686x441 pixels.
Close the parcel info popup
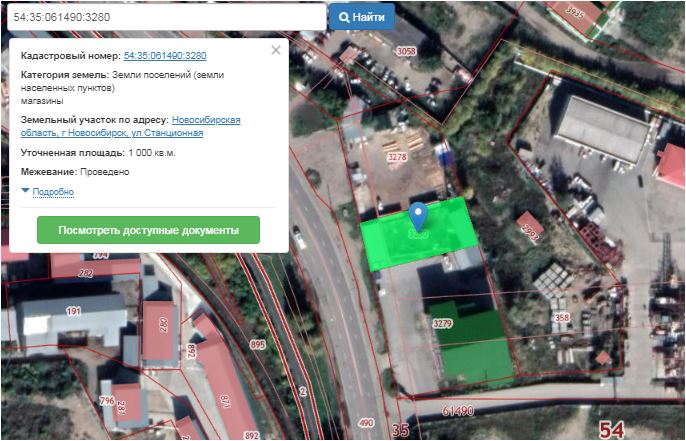[276, 50]
